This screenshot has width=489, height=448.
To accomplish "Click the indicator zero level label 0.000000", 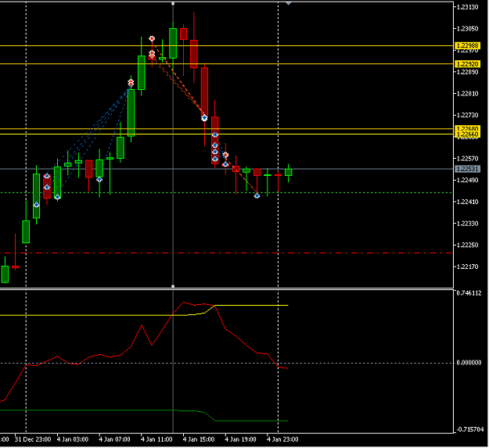I will coord(469,363).
